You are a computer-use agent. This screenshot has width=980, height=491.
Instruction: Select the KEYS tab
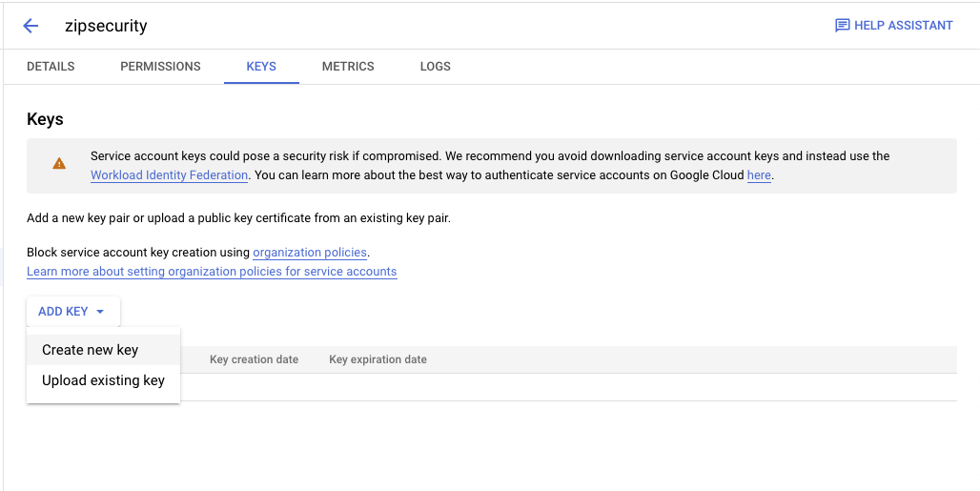[261, 67]
